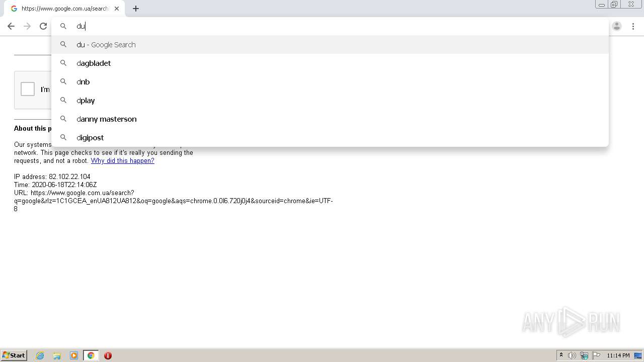Choose the 'dnb' suggestion

(330, 82)
